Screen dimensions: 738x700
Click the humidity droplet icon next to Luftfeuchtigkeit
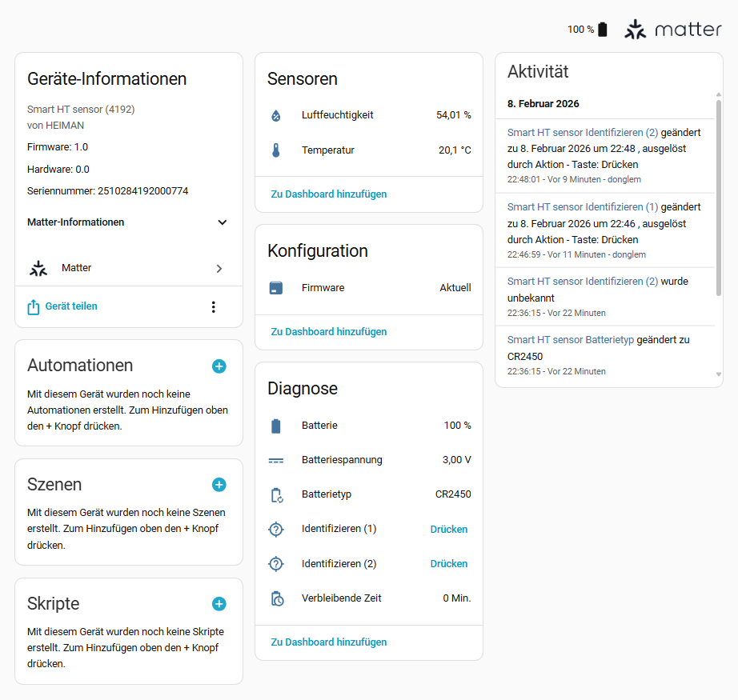(276, 114)
